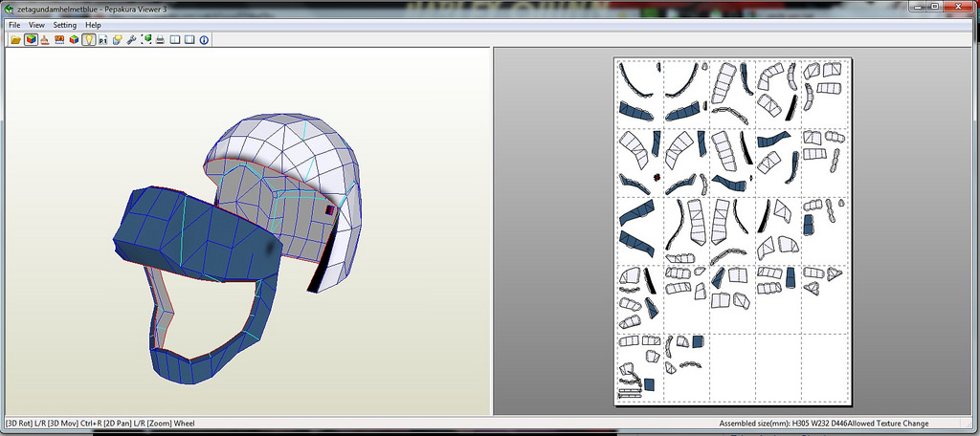Maximize the Pepakura Viewer window
The height and width of the screenshot is (436, 980).
pos(935,7)
